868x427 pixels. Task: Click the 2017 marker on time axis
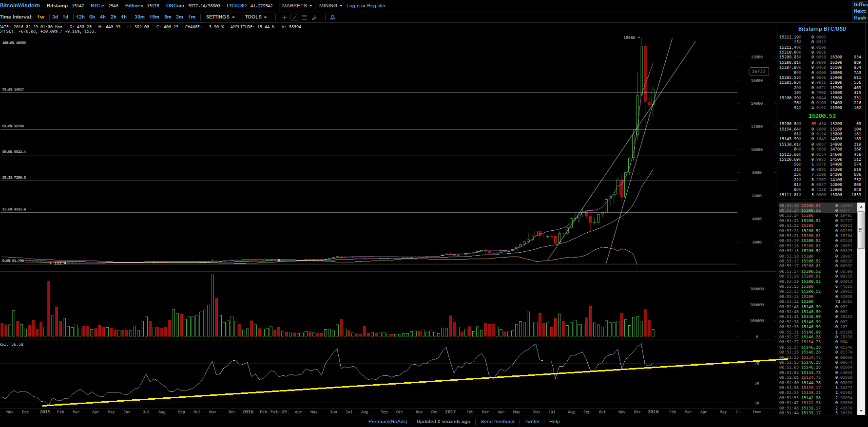[450, 412]
